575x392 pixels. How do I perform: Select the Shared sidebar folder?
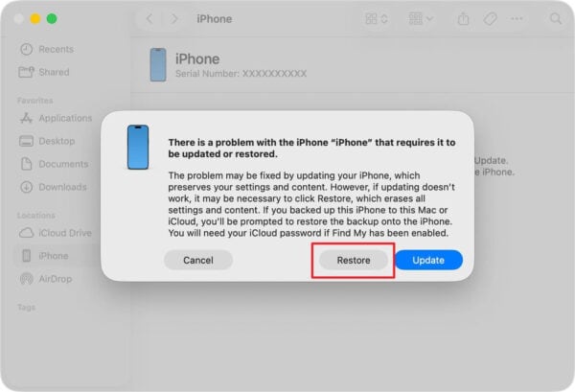coord(44,72)
